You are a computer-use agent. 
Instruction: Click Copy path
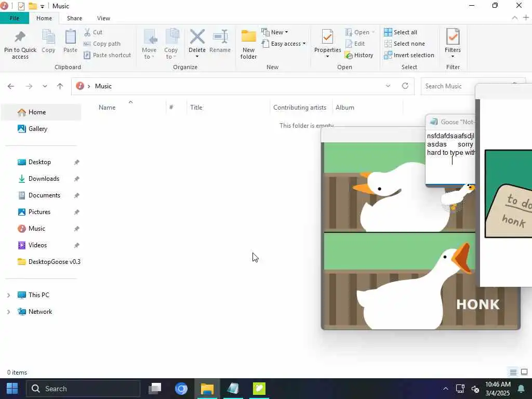(x=102, y=44)
